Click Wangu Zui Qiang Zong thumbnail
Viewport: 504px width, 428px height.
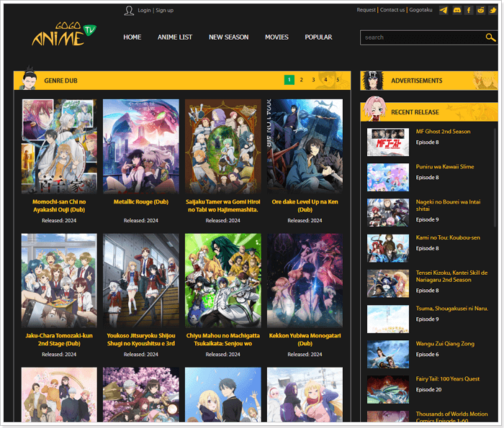388,354
